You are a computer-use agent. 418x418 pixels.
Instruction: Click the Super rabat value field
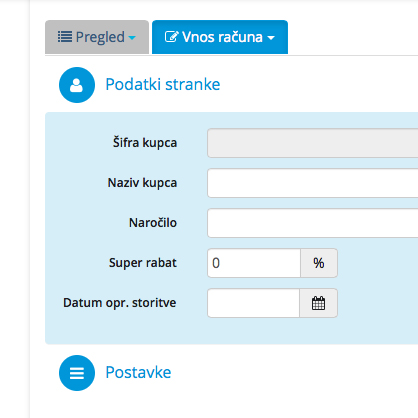coord(254,263)
